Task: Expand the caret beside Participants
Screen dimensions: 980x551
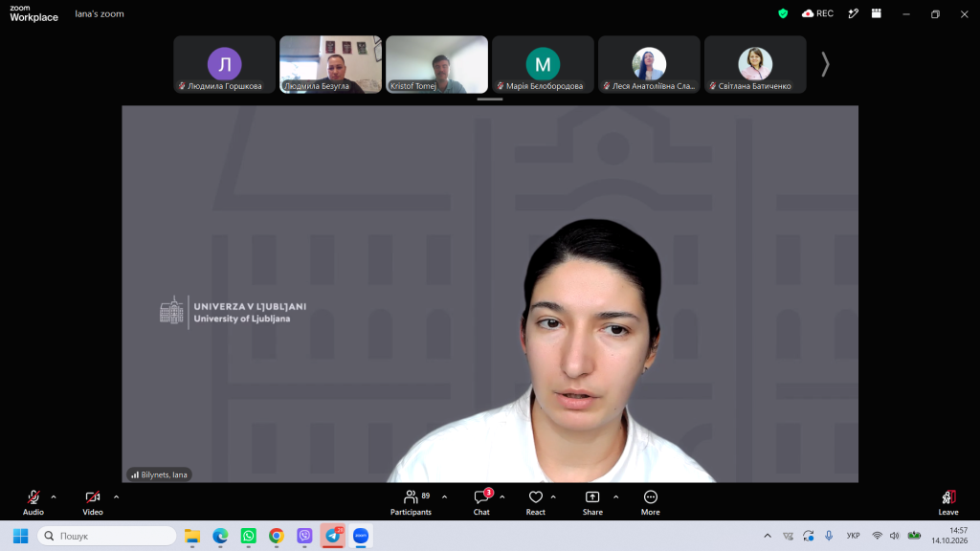Action: 444,497
